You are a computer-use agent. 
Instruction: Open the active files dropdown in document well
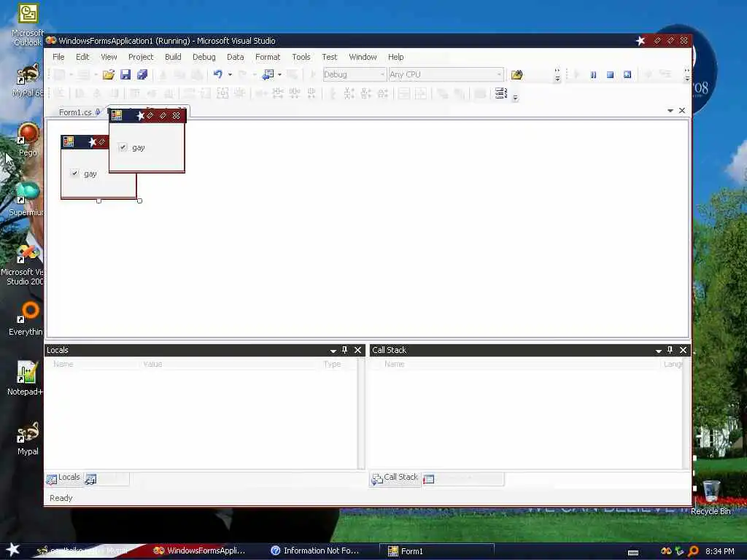pyautogui.click(x=670, y=111)
